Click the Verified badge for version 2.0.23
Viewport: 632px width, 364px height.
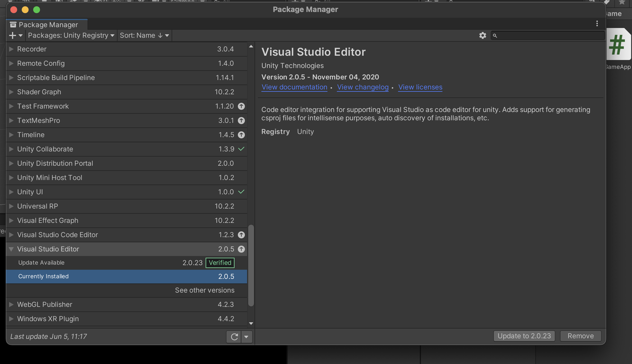tap(220, 263)
